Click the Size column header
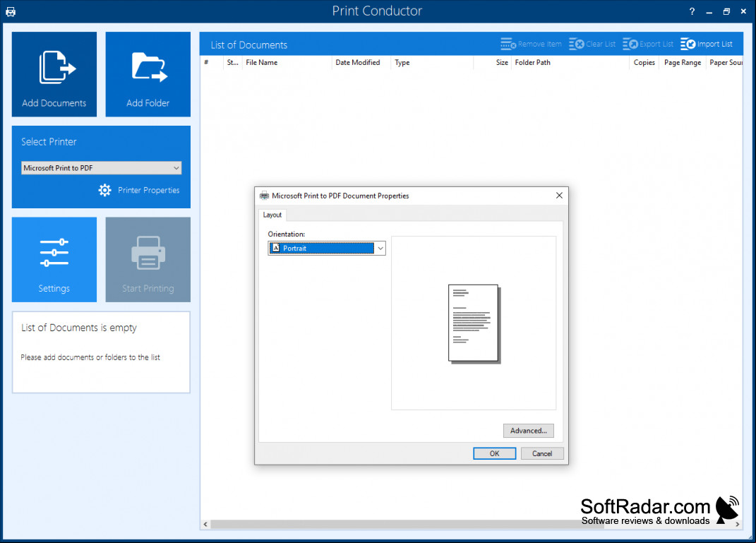756x543 pixels. 492,62
